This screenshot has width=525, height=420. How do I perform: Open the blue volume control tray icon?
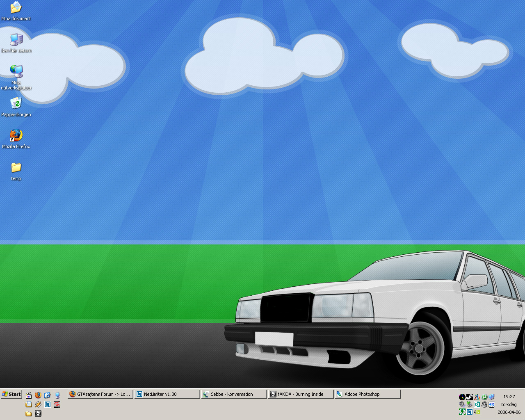[x=492, y=404]
